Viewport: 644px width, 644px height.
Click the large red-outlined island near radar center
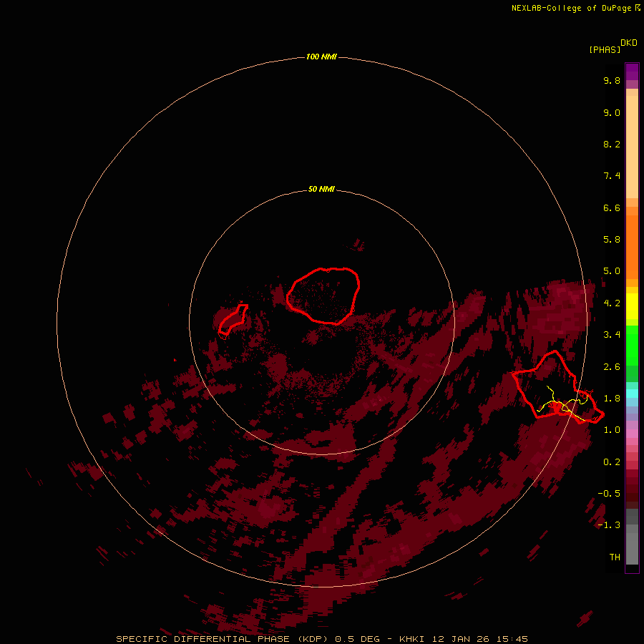(x=323, y=296)
